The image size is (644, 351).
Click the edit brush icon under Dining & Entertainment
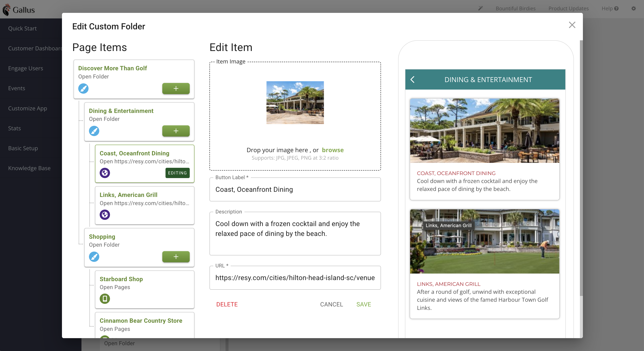pos(94,131)
